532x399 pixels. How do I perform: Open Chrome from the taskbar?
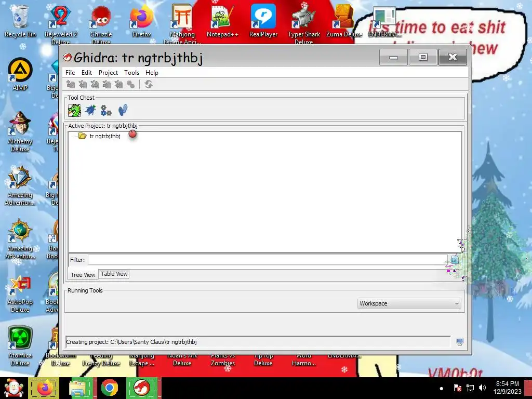[x=109, y=388]
